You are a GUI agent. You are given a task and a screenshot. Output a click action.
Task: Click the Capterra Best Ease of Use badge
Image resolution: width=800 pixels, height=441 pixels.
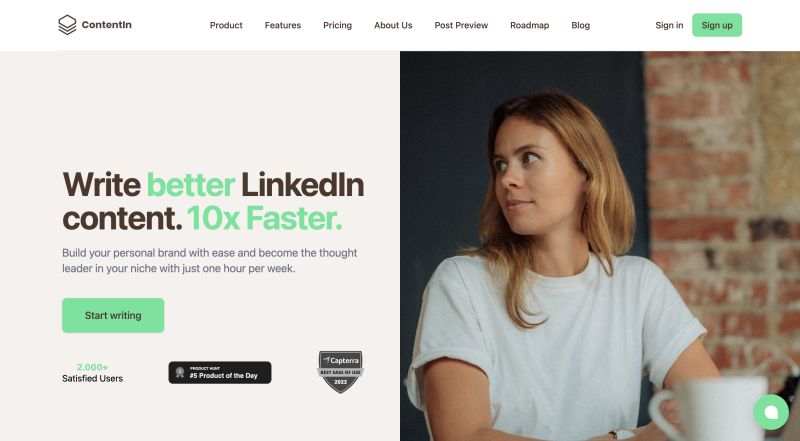[x=340, y=372]
